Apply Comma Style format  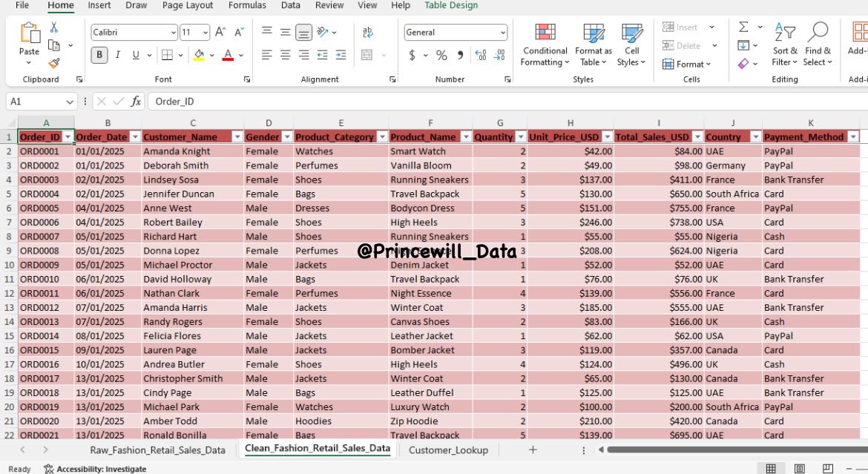460,55
